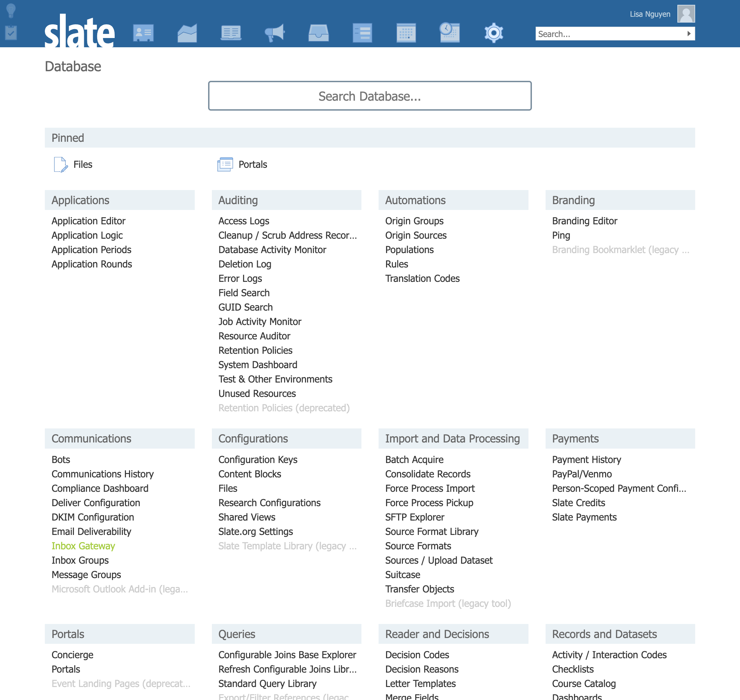Open the Events calendar grid icon
The width and height of the screenshot is (740, 700).
pyautogui.click(x=406, y=33)
